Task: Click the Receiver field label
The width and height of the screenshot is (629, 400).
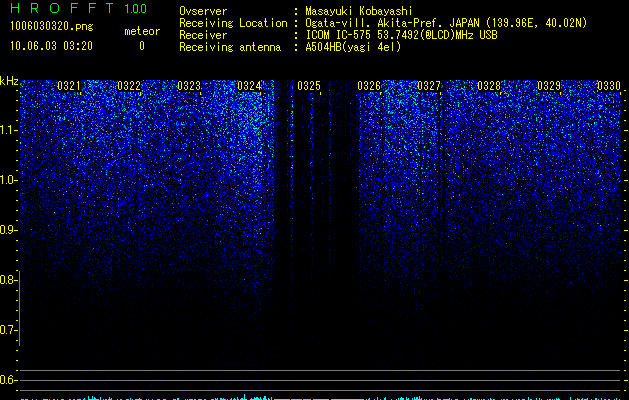Action: (203, 35)
